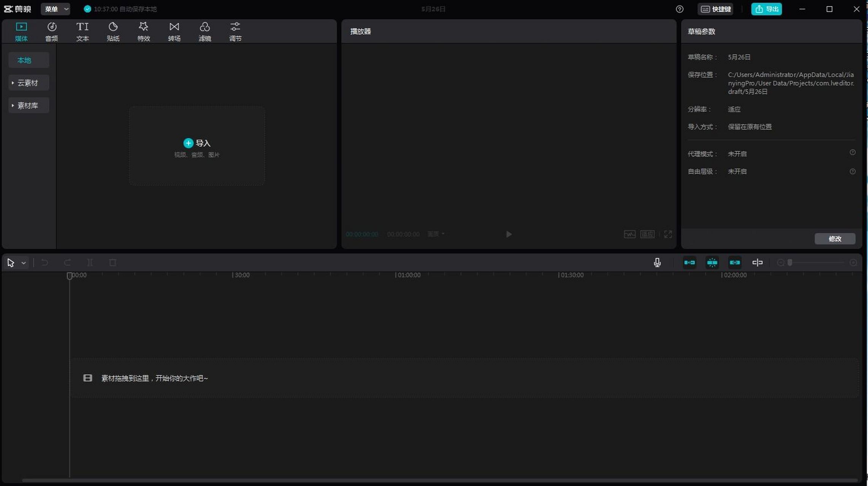Toggle auto snapping on timeline

pyautogui.click(x=712, y=263)
